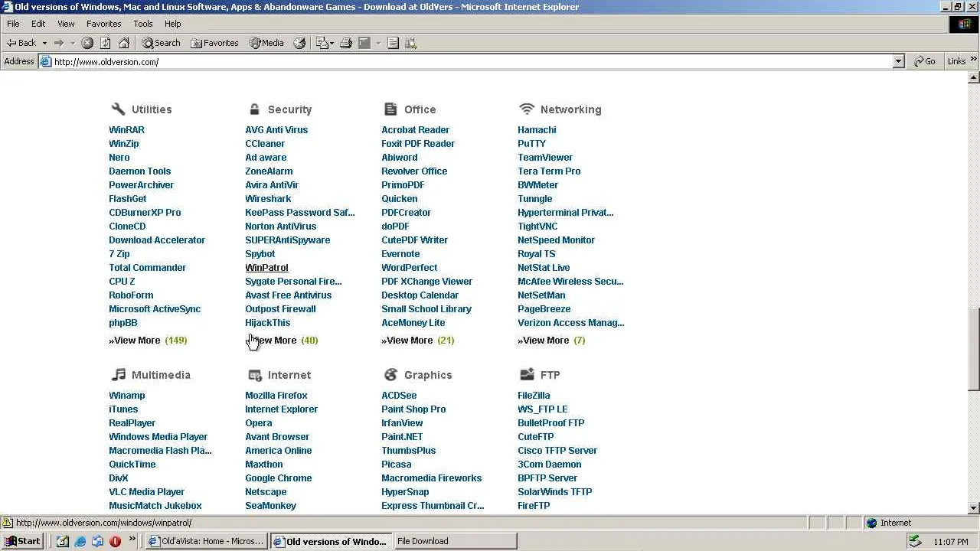Open the File menu

(13, 24)
